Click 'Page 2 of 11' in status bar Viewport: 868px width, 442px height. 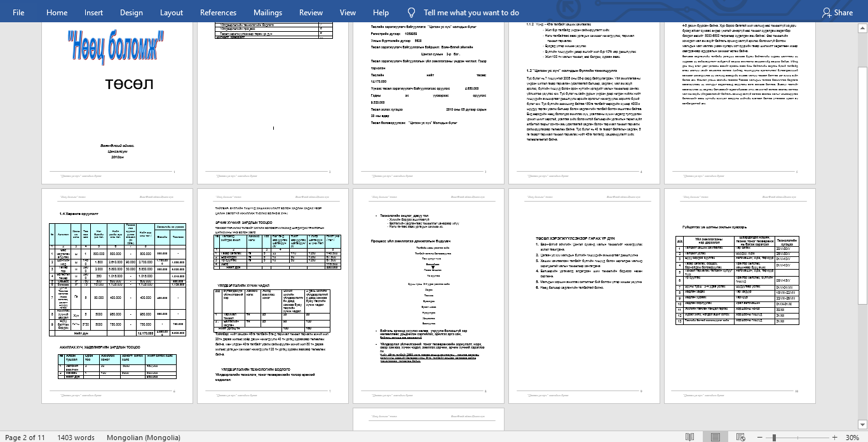pyautogui.click(x=25, y=437)
